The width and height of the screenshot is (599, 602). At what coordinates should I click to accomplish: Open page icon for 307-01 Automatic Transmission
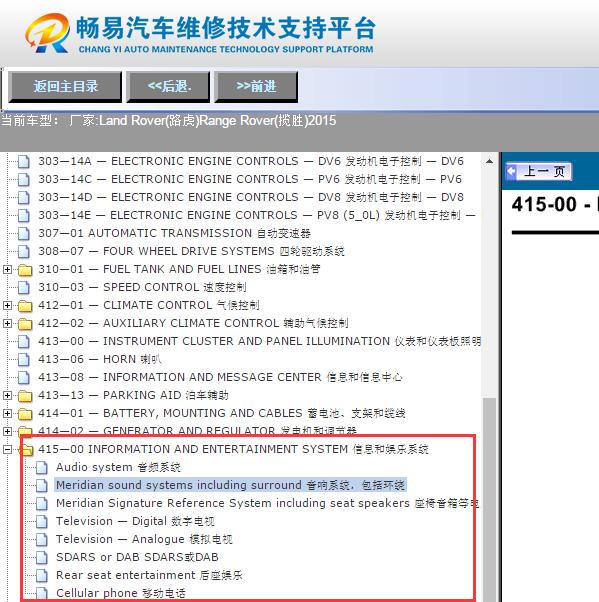24,234
